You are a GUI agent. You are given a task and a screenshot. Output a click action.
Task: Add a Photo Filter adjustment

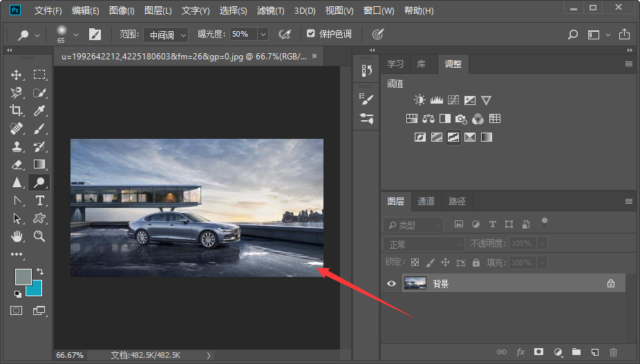pos(461,119)
